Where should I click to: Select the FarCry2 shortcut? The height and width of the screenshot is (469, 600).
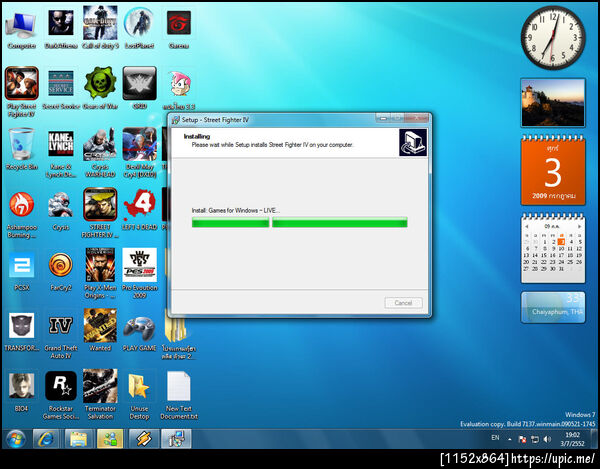coord(61,271)
